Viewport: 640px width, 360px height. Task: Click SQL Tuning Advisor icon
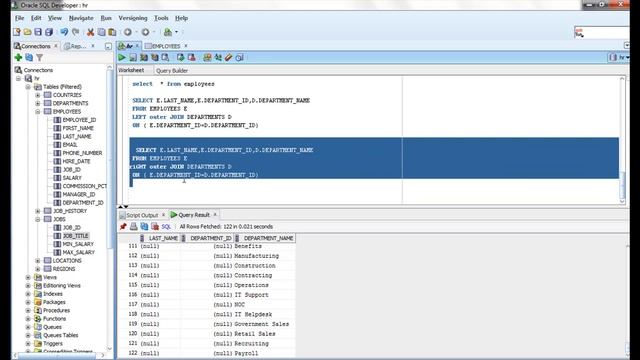click(165, 58)
